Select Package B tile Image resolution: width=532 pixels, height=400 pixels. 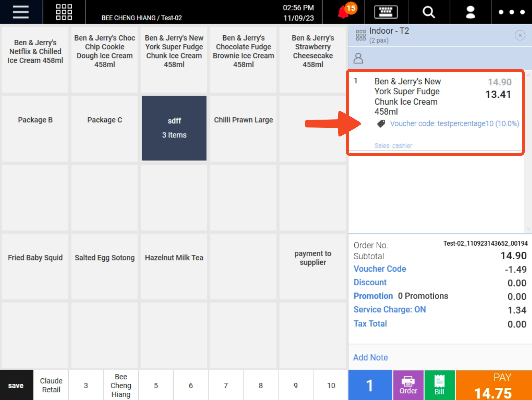coord(35,128)
